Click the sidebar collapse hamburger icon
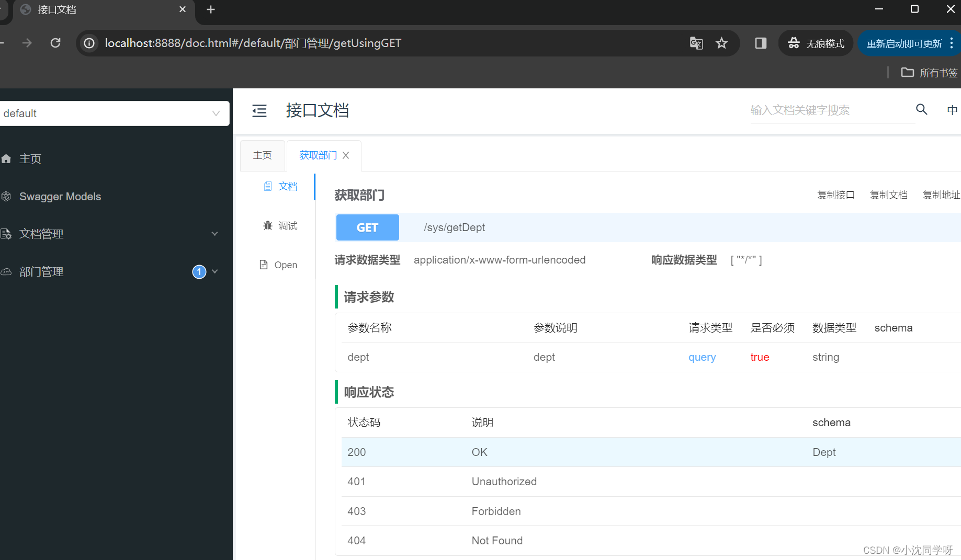The image size is (961, 560). tap(259, 111)
